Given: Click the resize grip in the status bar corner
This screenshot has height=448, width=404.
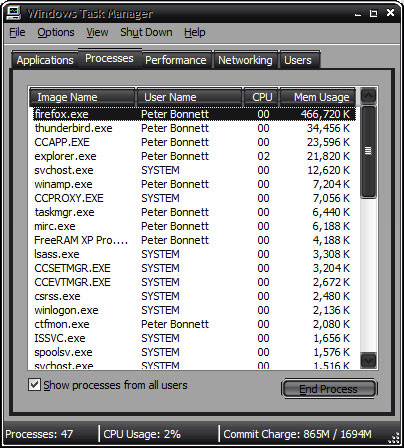Looking at the screenshot, I should (x=394, y=438).
